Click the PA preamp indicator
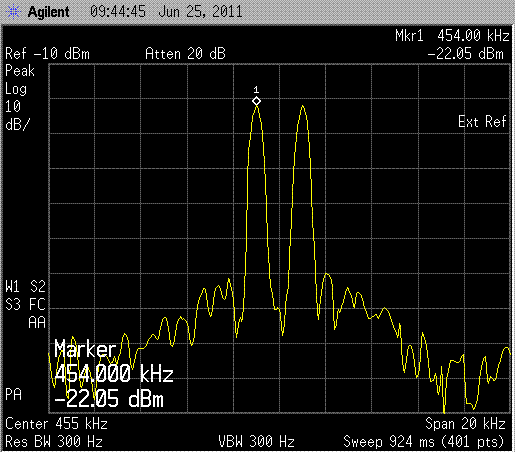 (13, 394)
